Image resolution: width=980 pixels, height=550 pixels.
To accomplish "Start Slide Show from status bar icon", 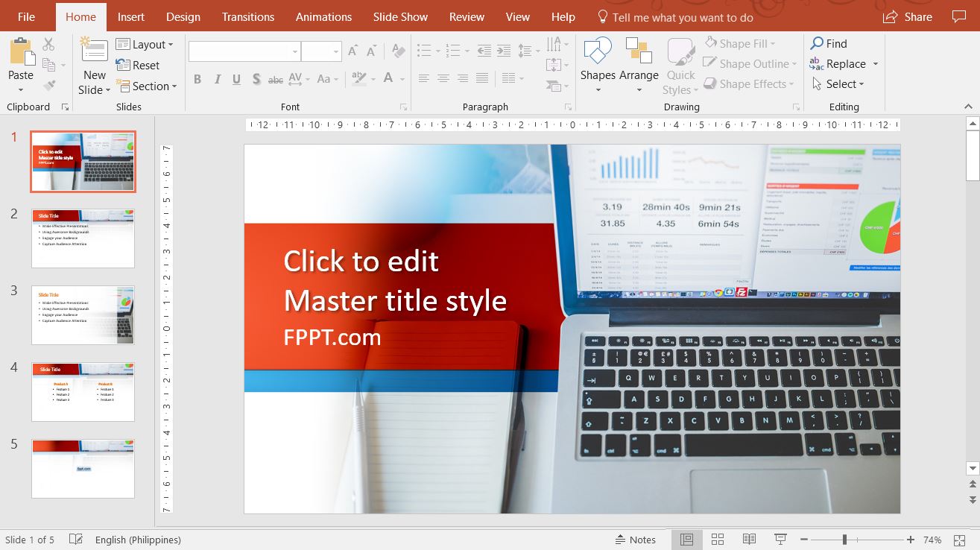I will (780, 540).
